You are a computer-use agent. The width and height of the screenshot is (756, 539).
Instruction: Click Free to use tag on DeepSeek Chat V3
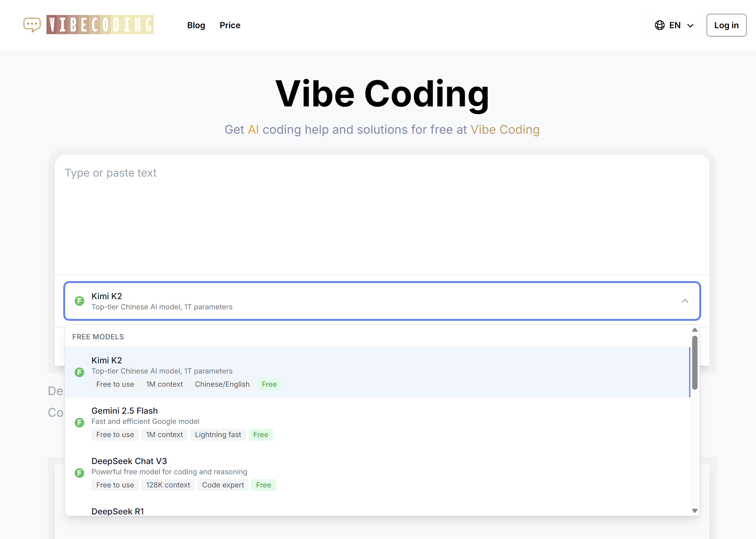(115, 485)
